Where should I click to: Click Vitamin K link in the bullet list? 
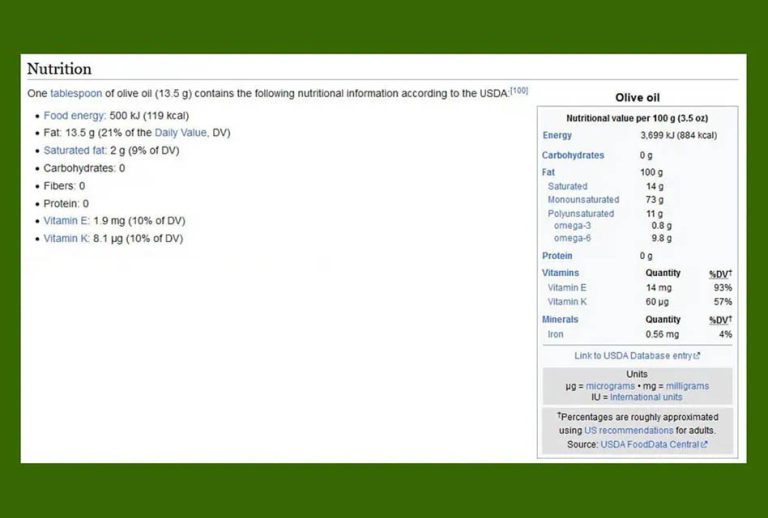tap(66, 239)
